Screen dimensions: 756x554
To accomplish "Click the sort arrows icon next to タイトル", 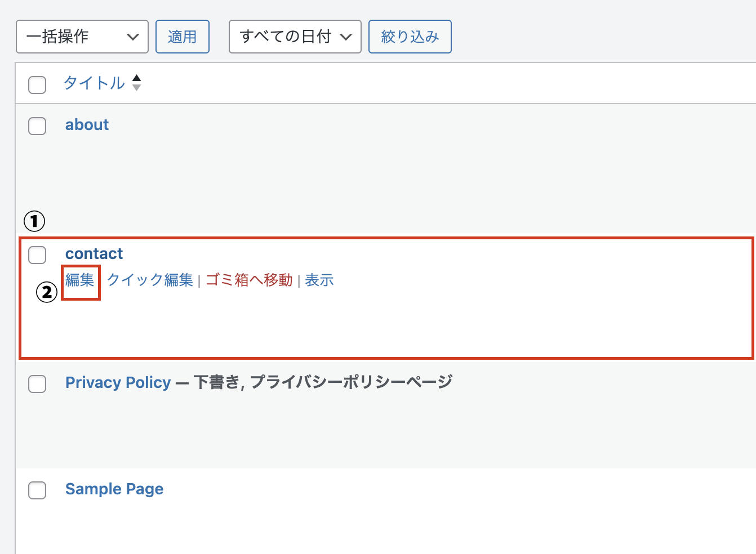I will click(136, 83).
